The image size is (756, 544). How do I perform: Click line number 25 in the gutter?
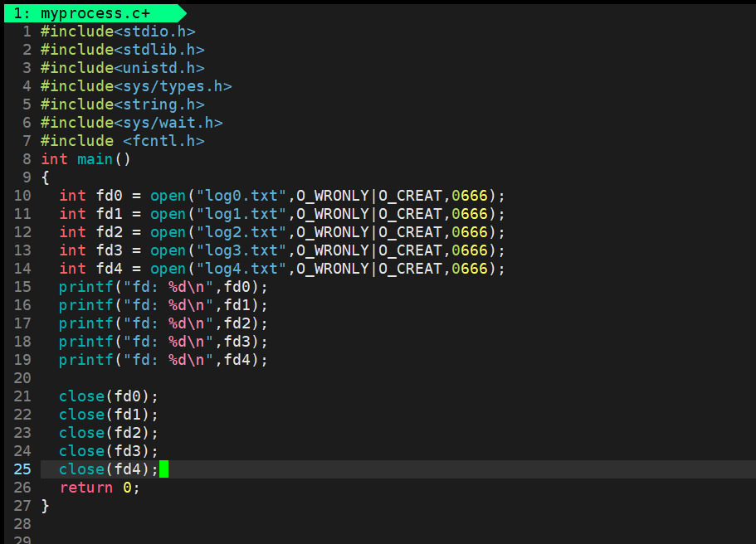tap(22, 469)
